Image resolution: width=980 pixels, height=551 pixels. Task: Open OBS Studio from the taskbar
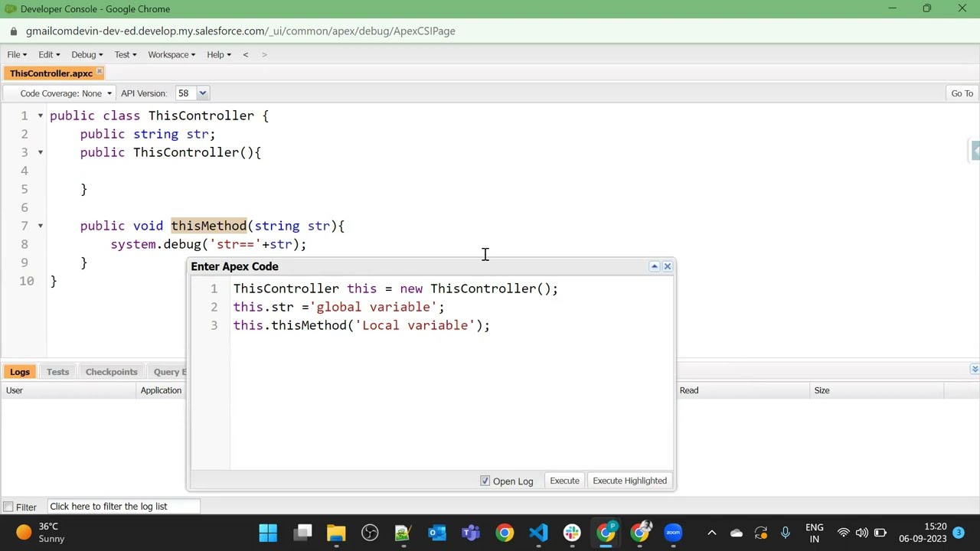click(x=370, y=533)
